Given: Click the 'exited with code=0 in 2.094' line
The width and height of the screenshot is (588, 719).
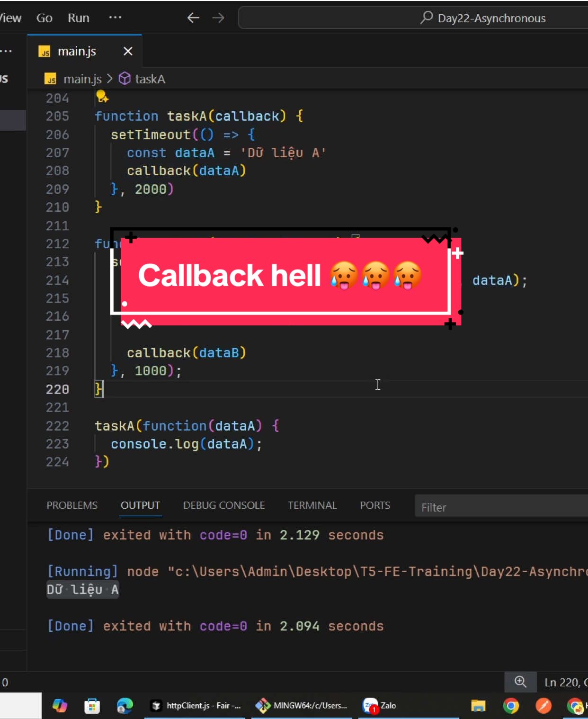Looking at the screenshot, I should [x=215, y=626].
